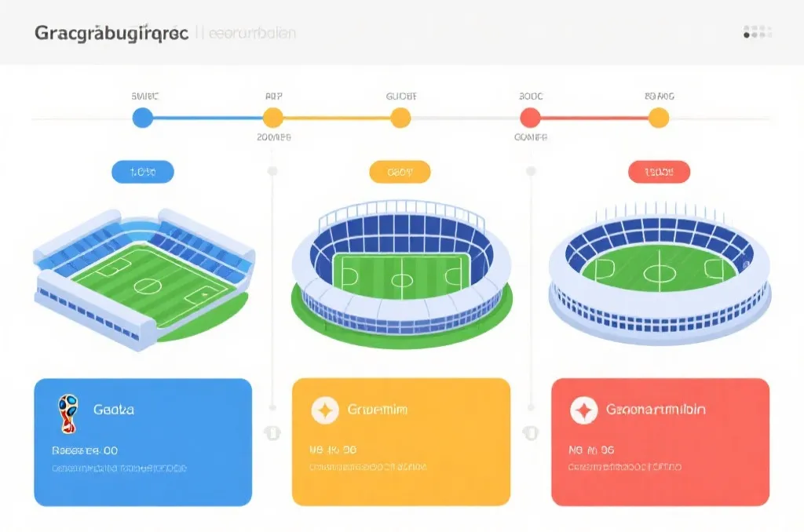The image size is (804, 532).
Task: Open the red info card
Action: pyautogui.click(x=660, y=443)
